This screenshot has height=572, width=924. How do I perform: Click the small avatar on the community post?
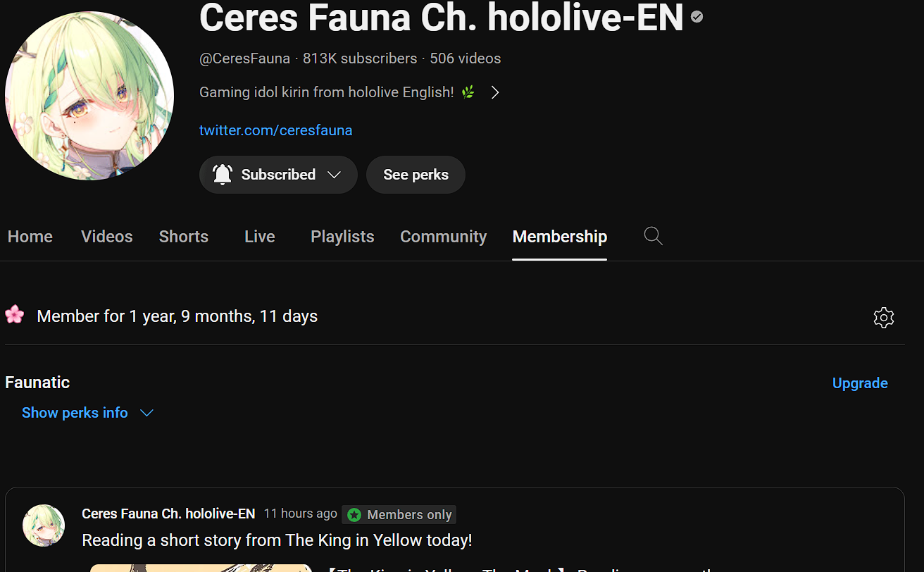click(x=44, y=526)
